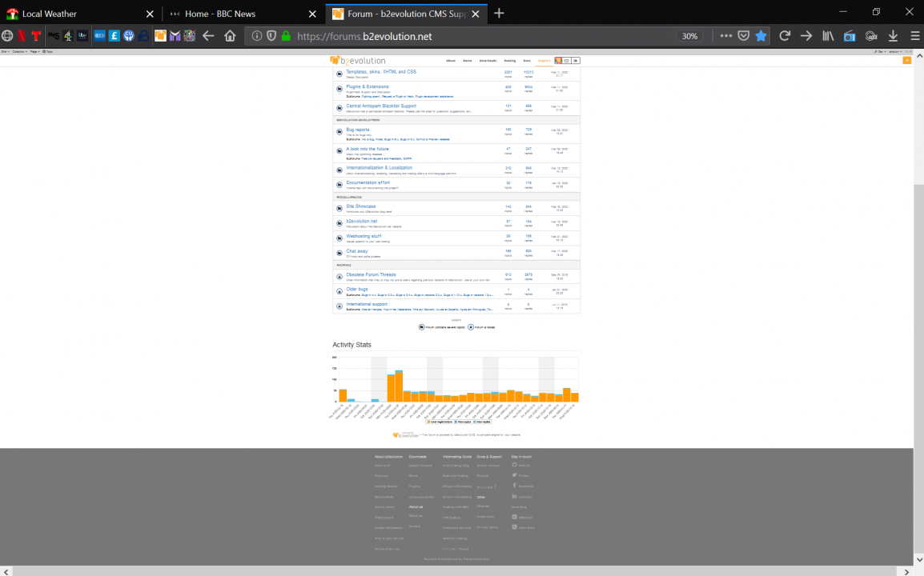
Task: Open the Channel 4 bookmark icon
Action: [68, 36]
